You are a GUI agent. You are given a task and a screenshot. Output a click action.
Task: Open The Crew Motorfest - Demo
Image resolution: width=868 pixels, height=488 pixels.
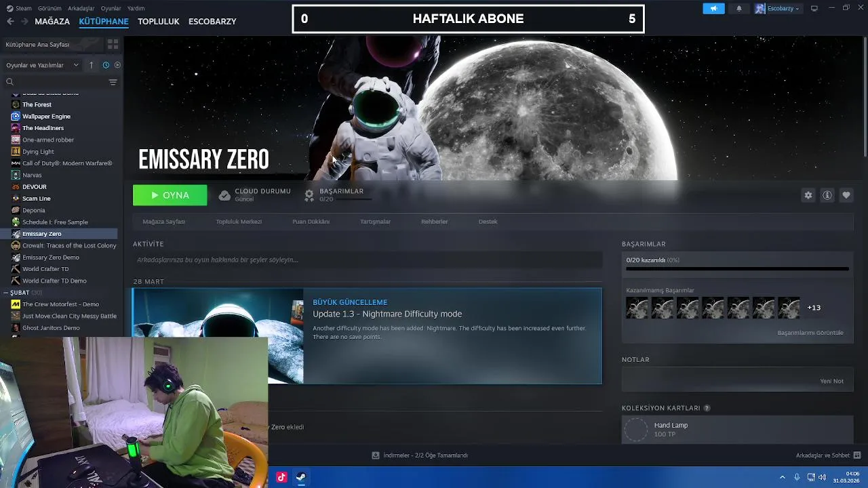60,304
